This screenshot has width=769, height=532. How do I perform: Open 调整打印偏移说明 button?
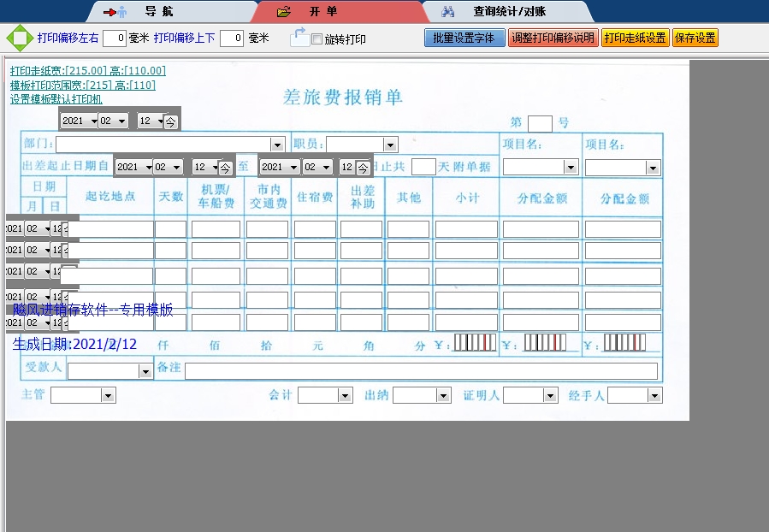[x=552, y=38]
